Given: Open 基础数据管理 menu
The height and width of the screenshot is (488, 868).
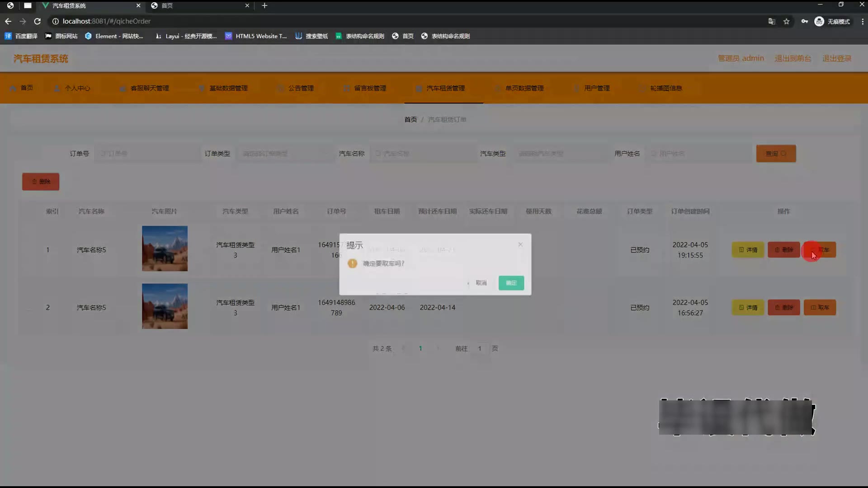Looking at the screenshot, I should pyautogui.click(x=228, y=88).
